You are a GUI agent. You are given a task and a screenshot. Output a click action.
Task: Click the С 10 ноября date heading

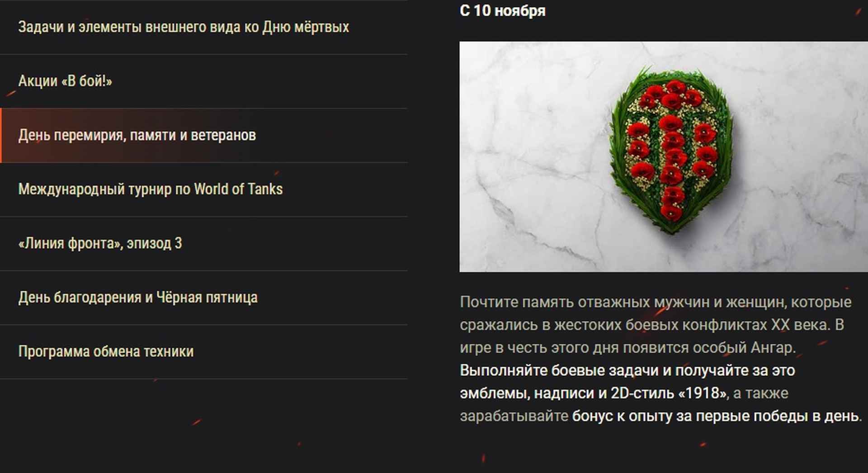click(502, 10)
